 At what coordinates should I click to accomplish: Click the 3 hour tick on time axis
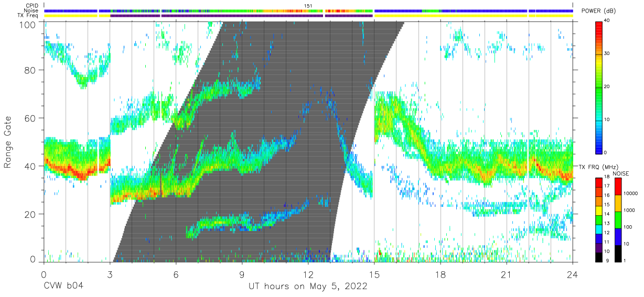point(110,274)
